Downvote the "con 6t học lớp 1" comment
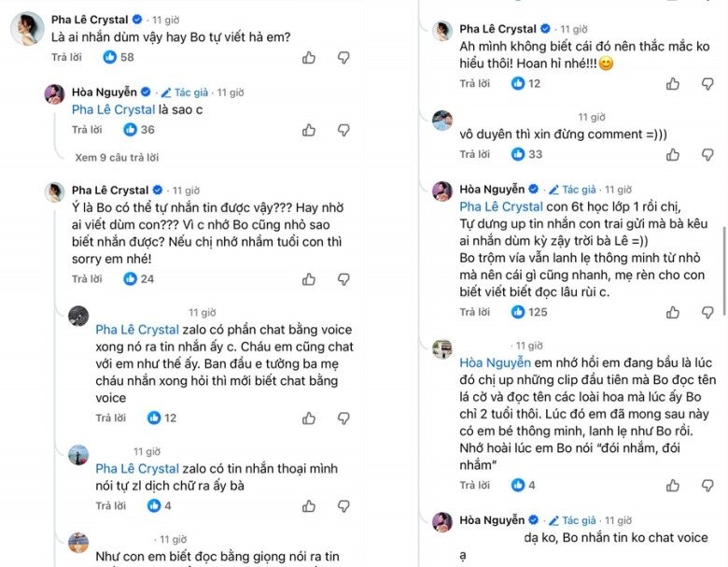 point(707,311)
